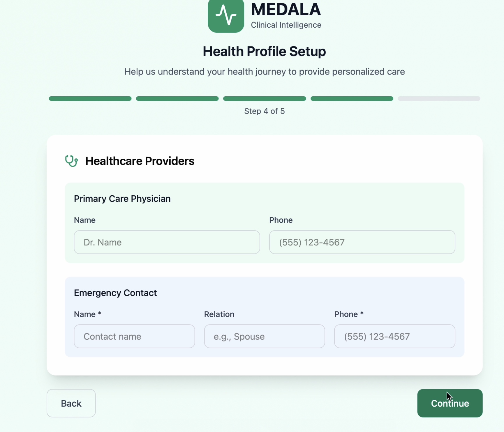504x432 pixels.
Task: Click the Health Profile Setup heading
Action: [x=264, y=52]
